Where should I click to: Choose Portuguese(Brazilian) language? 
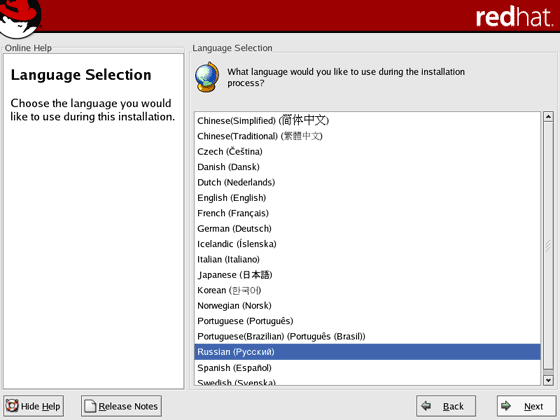(368, 336)
